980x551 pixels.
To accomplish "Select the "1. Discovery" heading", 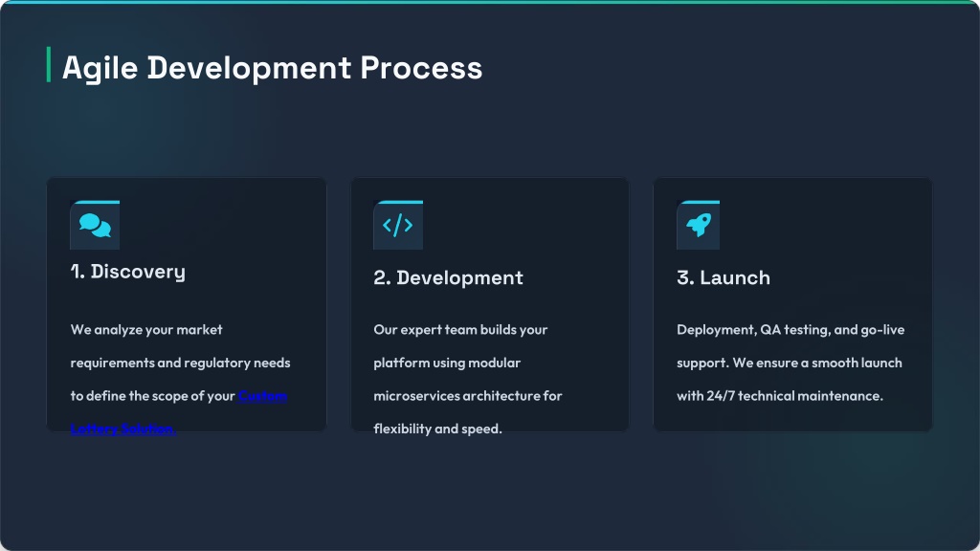I will [127, 272].
